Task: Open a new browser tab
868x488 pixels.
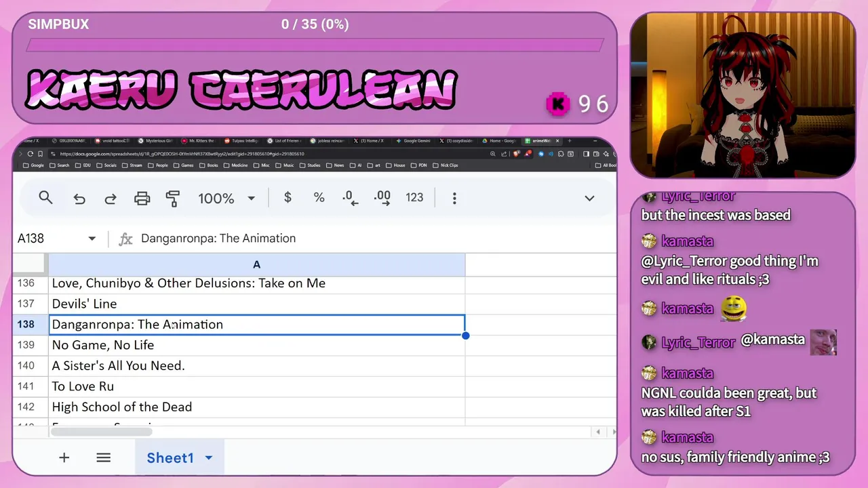Action: [x=570, y=140]
